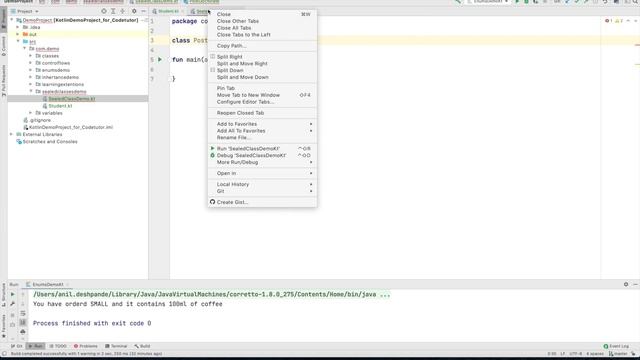The image size is (640, 360).
Task: Select Student.kt in project tree
Action: coord(60,106)
